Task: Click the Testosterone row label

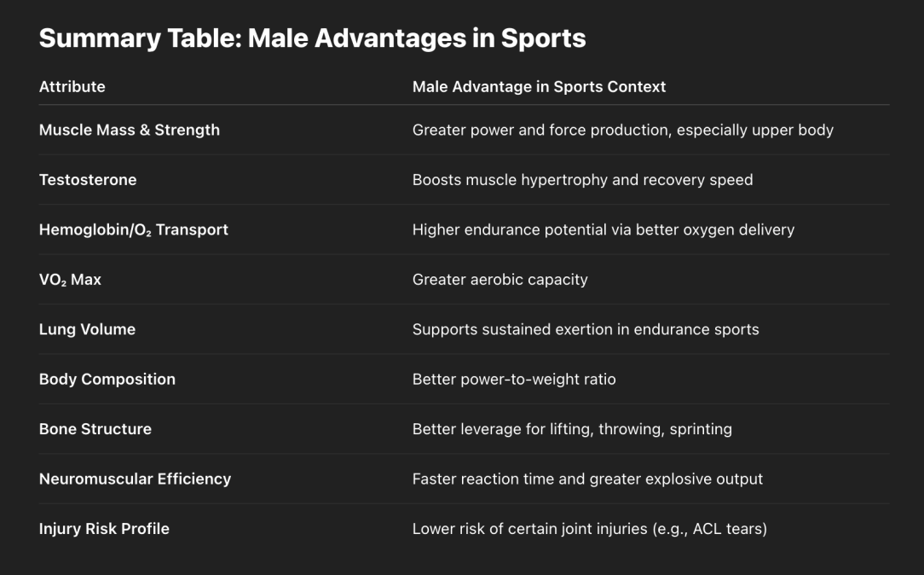Action: (x=88, y=180)
